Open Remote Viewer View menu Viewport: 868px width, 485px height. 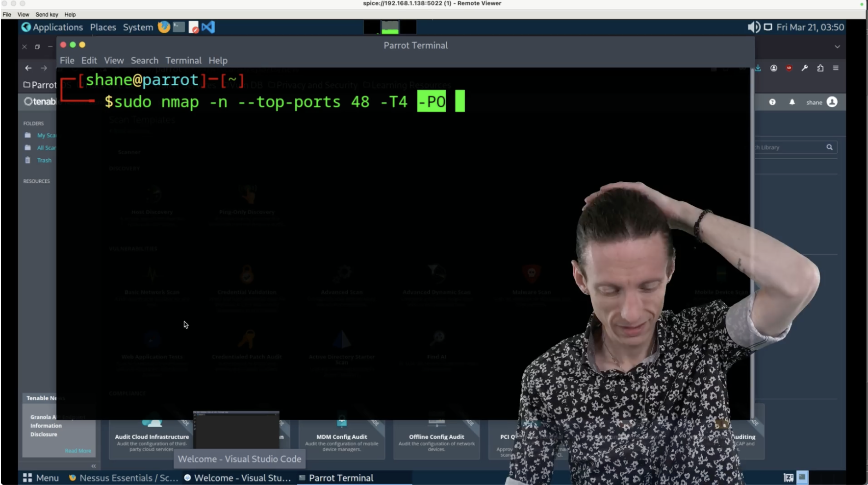click(x=24, y=15)
